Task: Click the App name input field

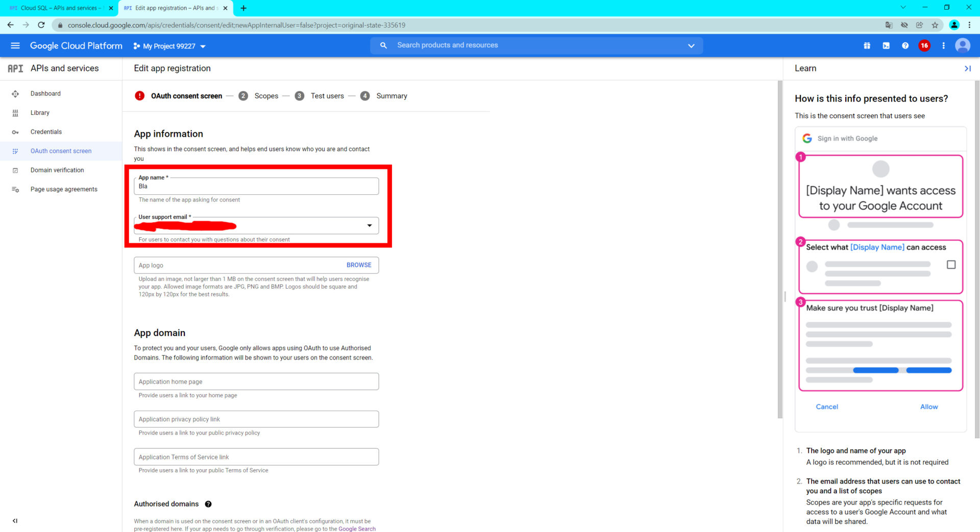Action: pyautogui.click(x=256, y=186)
